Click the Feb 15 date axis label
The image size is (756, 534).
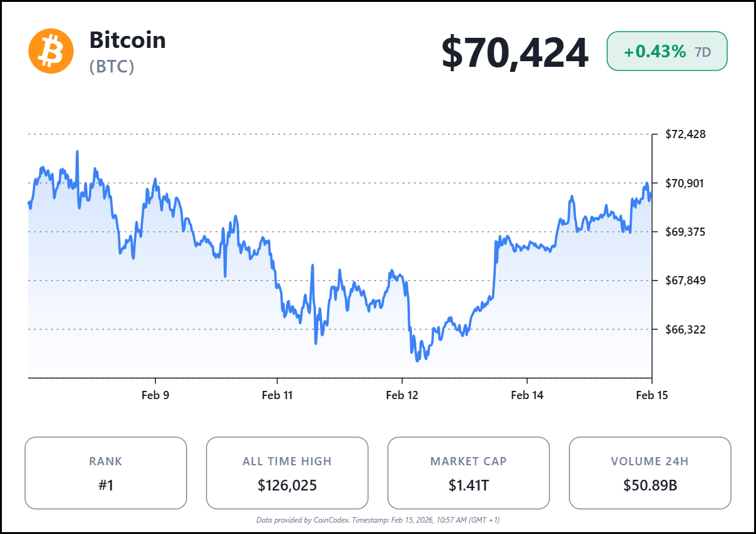[x=651, y=395]
